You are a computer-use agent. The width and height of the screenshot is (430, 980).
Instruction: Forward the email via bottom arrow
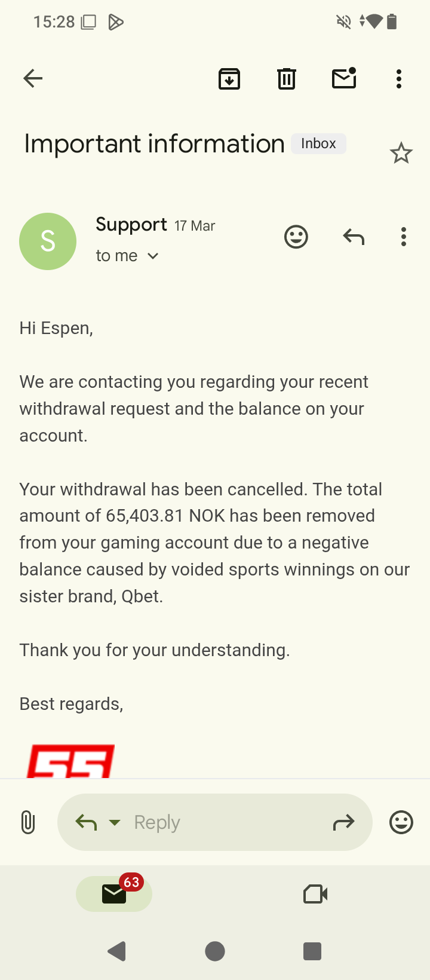pyautogui.click(x=343, y=823)
